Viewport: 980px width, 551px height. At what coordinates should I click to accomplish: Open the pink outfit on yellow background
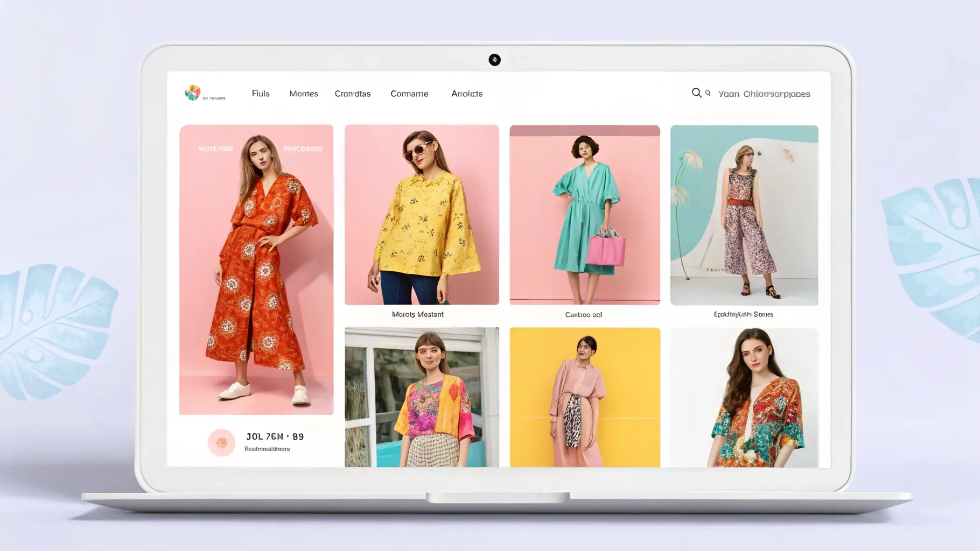click(x=585, y=397)
